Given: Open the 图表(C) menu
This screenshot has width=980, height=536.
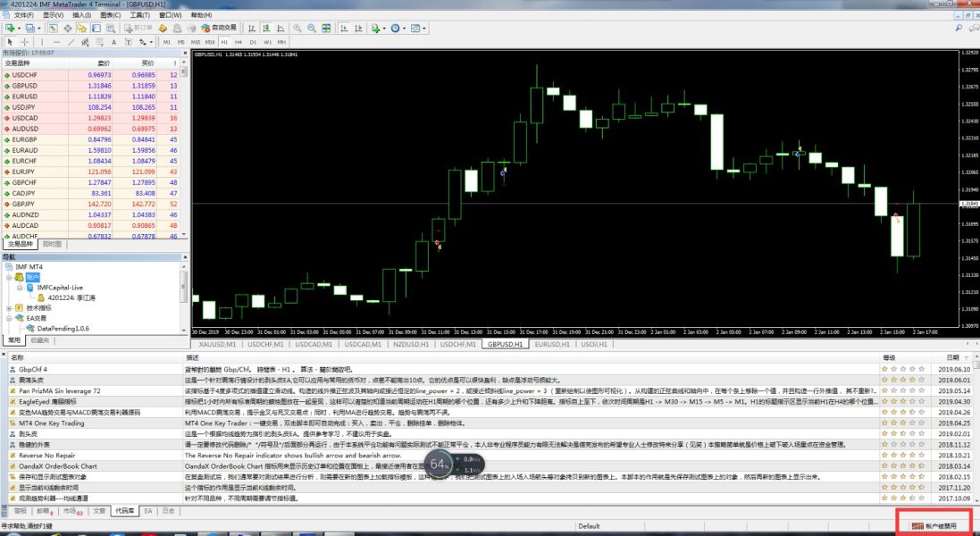Looking at the screenshot, I should [x=110, y=15].
